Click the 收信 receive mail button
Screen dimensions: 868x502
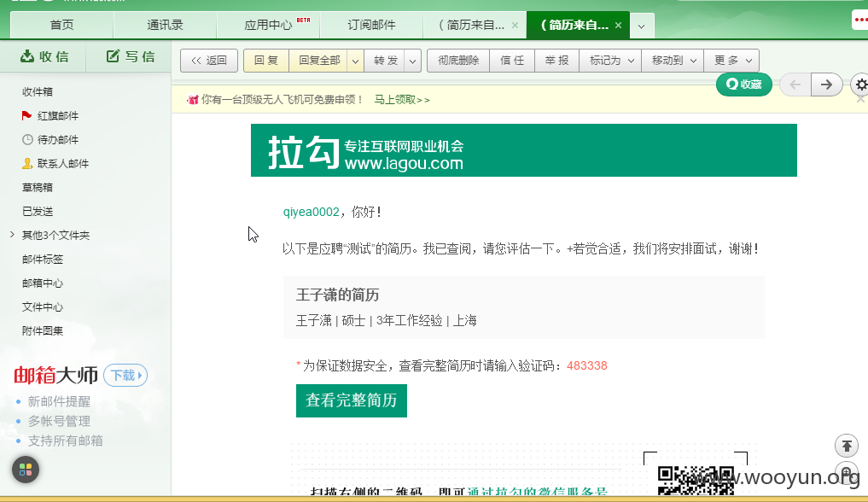[44, 56]
